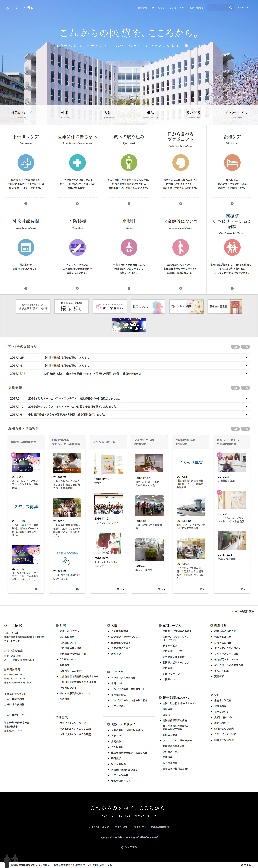Click the pink 小児科 baby icon
The width and height of the screenshot is (258, 868).
[129, 247]
